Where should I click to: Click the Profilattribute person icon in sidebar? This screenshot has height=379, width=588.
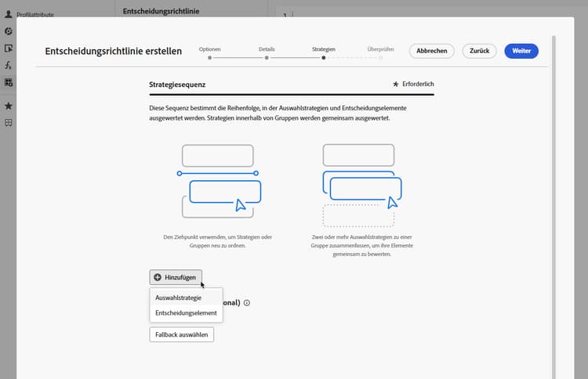(x=9, y=14)
